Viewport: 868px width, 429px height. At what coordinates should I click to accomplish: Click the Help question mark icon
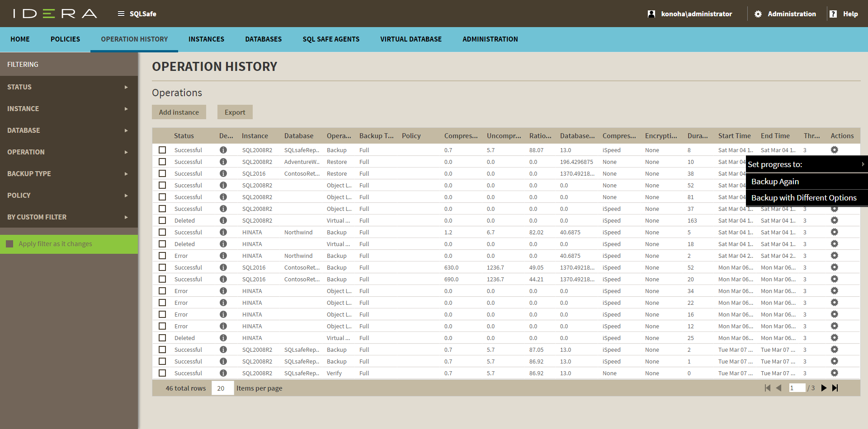click(833, 14)
